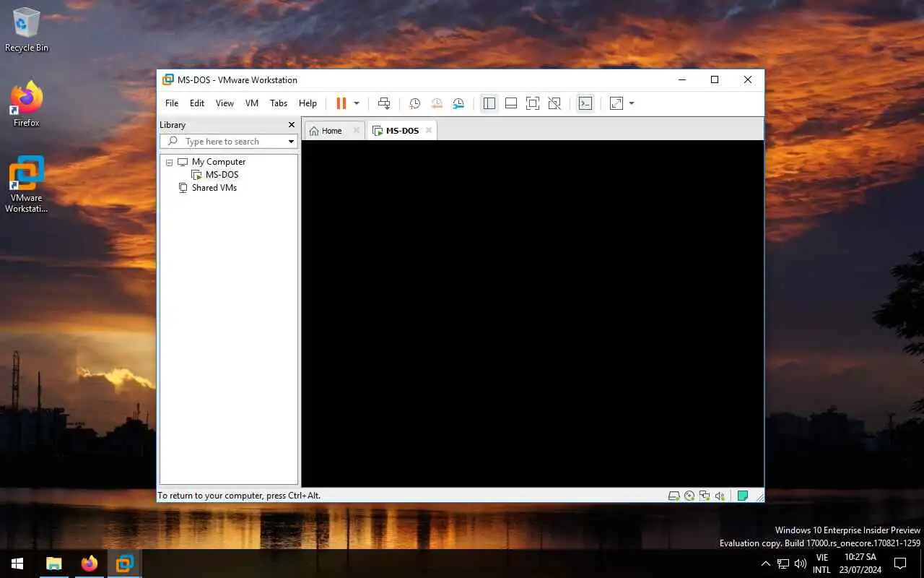Click the green message log icon
924x578 pixels.
[742, 496]
